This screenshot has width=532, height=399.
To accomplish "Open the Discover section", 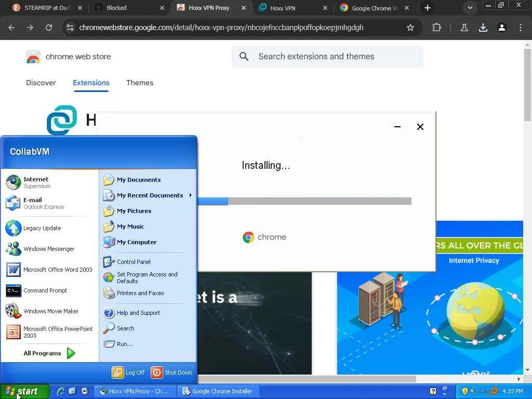I will (41, 83).
